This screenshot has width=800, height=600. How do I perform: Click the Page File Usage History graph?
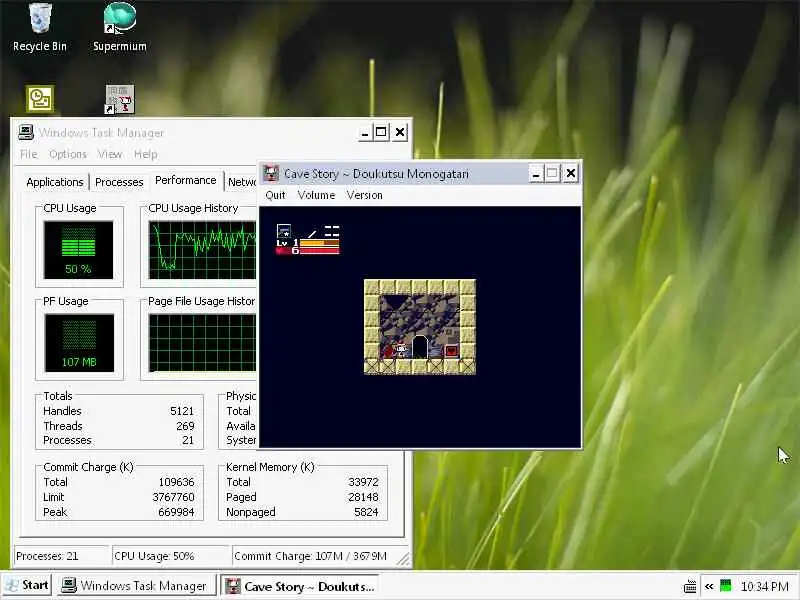pos(203,343)
